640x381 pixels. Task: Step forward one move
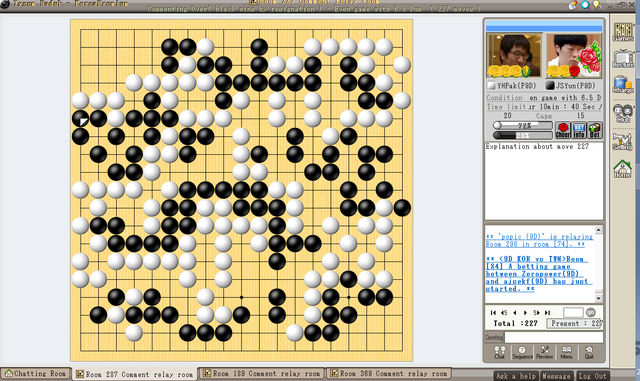525,312
